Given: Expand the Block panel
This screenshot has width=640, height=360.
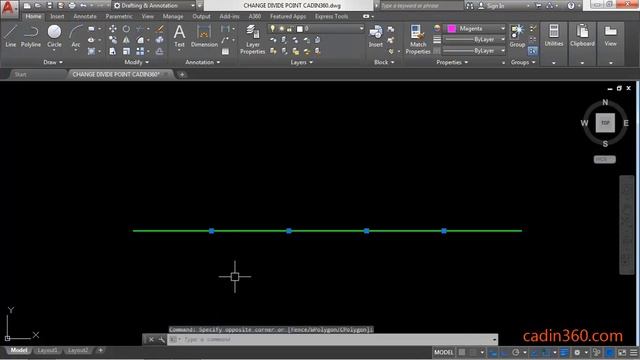Looking at the screenshot, I should [384, 62].
